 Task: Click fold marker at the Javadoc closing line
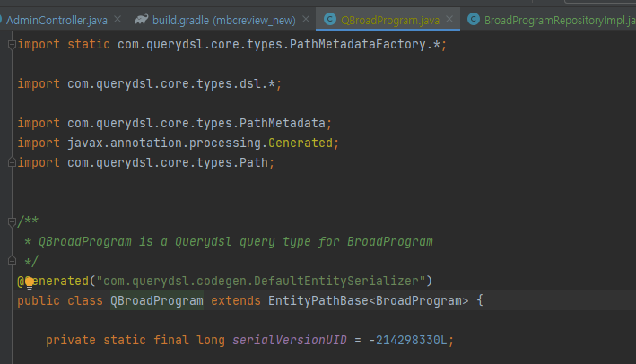coord(11,261)
